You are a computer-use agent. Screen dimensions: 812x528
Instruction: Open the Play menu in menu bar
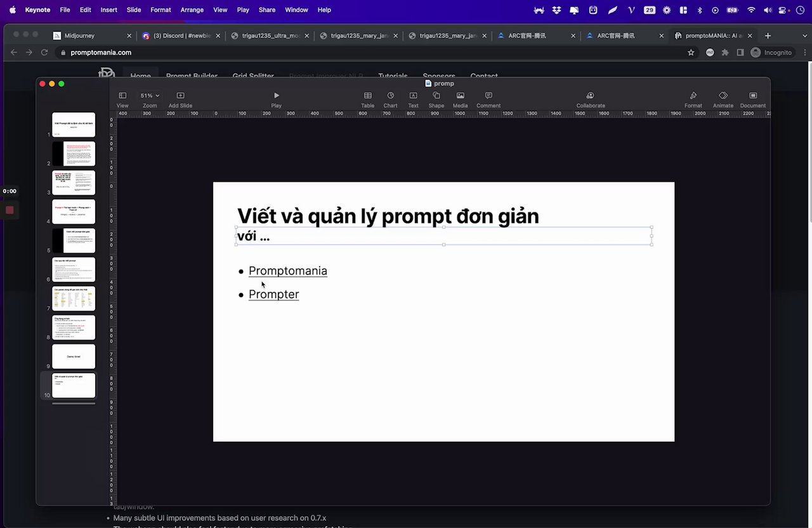point(243,10)
